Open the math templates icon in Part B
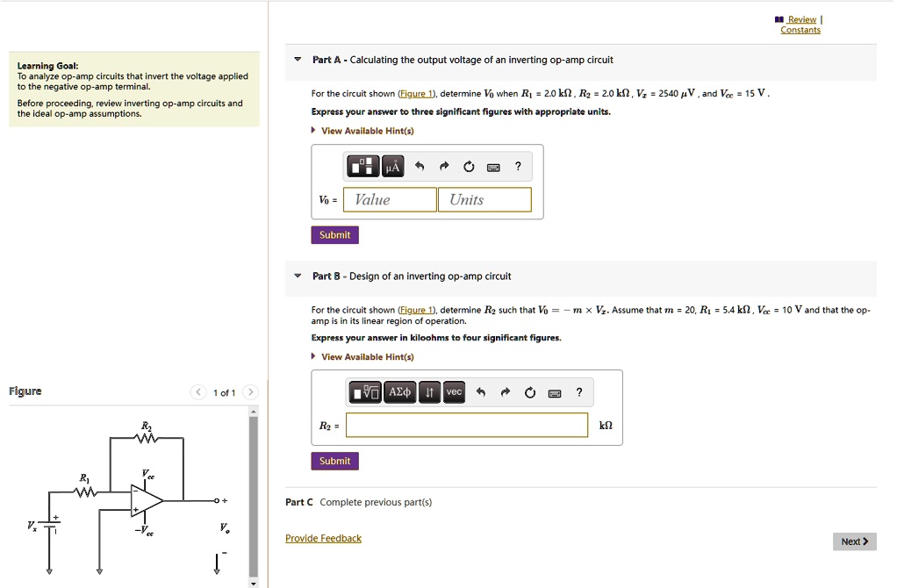The width and height of the screenshot is (897, 588). pyautogui.click(x=365, y=392)
